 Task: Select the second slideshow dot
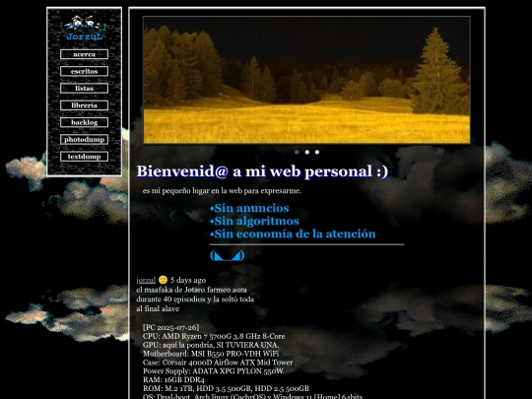pyautogui.click(x=307, y=152)
